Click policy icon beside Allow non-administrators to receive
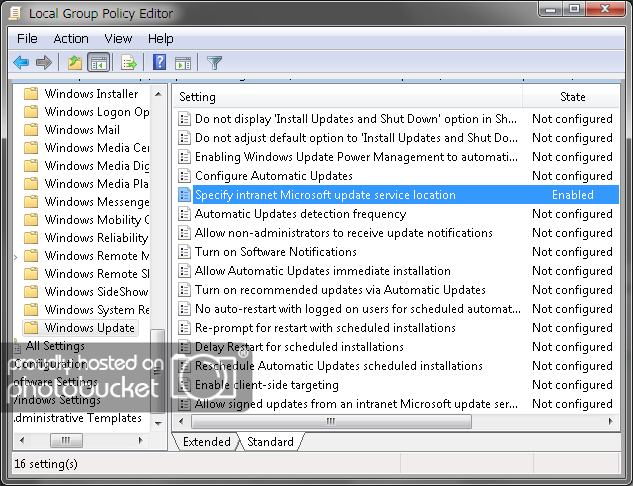 point(184,233)
